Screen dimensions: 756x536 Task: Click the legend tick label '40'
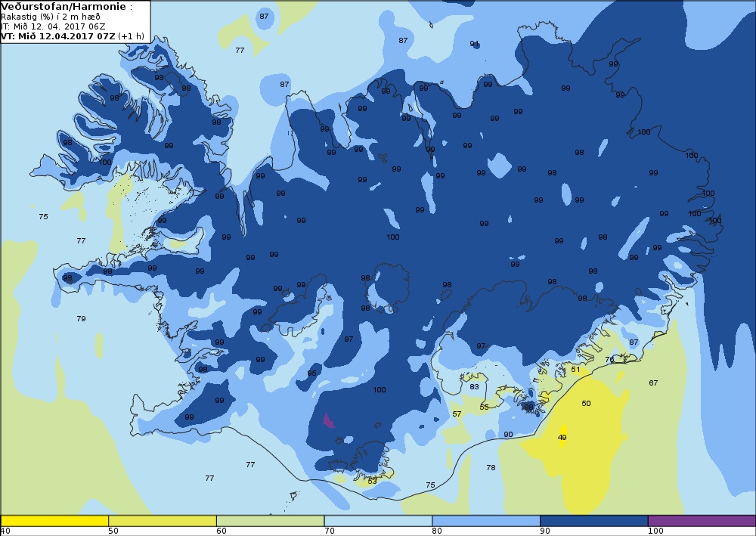pos(5,531)
